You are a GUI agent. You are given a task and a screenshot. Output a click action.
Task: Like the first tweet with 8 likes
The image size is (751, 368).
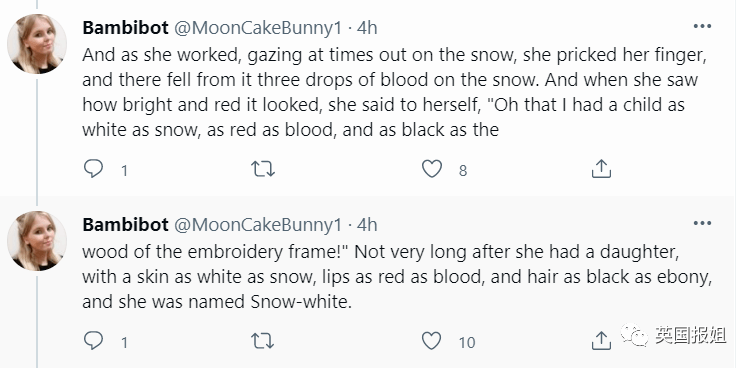[432, 169]
